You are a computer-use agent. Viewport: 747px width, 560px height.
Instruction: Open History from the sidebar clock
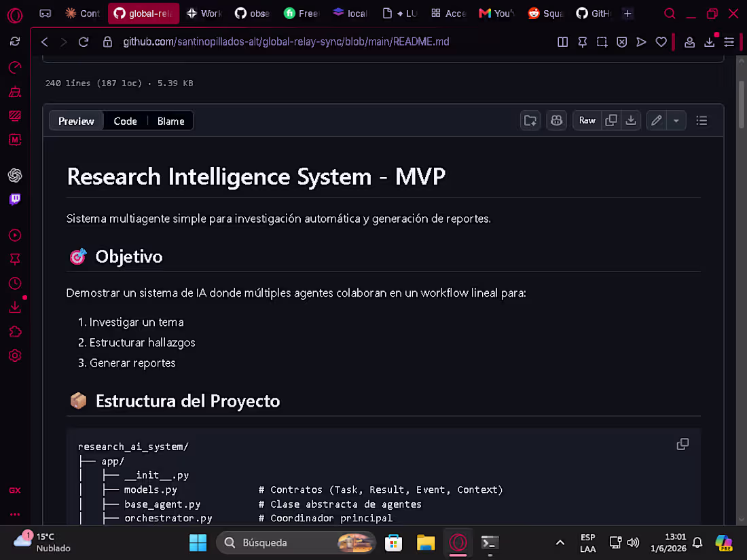point(15,283)
